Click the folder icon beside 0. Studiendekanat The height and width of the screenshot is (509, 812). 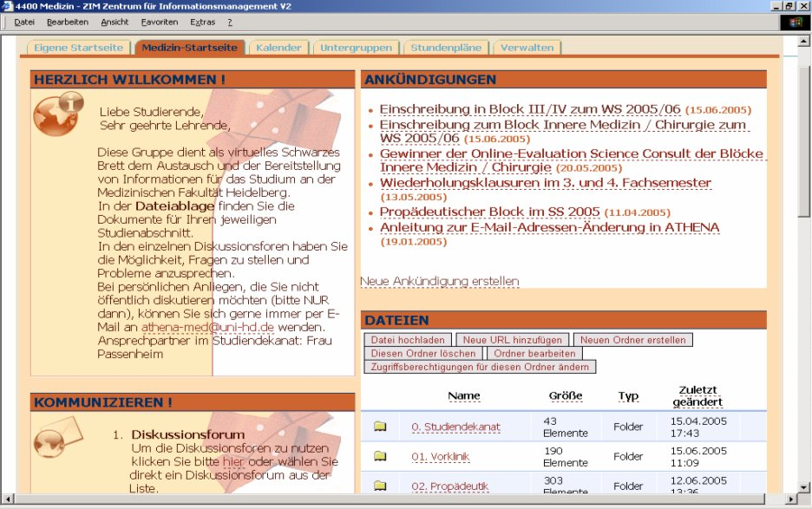click(380, 427)
